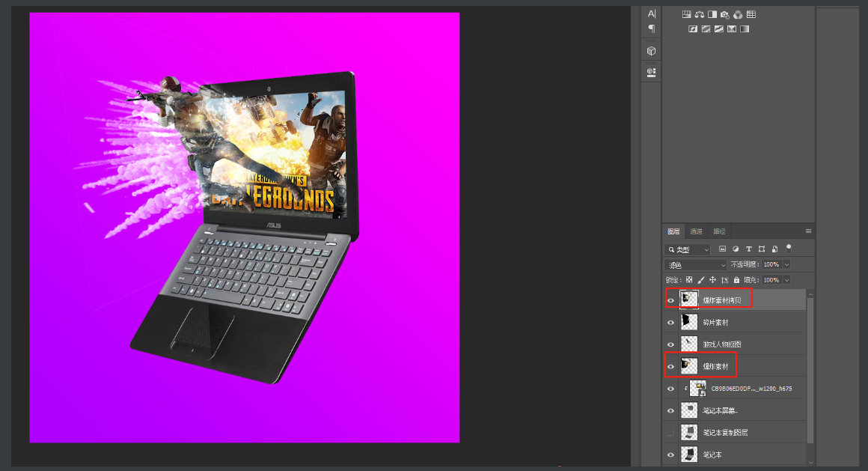Add a Gradient Map adjustment
This screenshot has width=868, height=471.
745,28
